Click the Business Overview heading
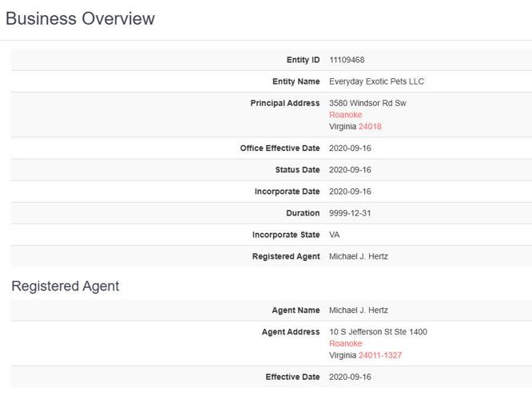 click(80, 19)
